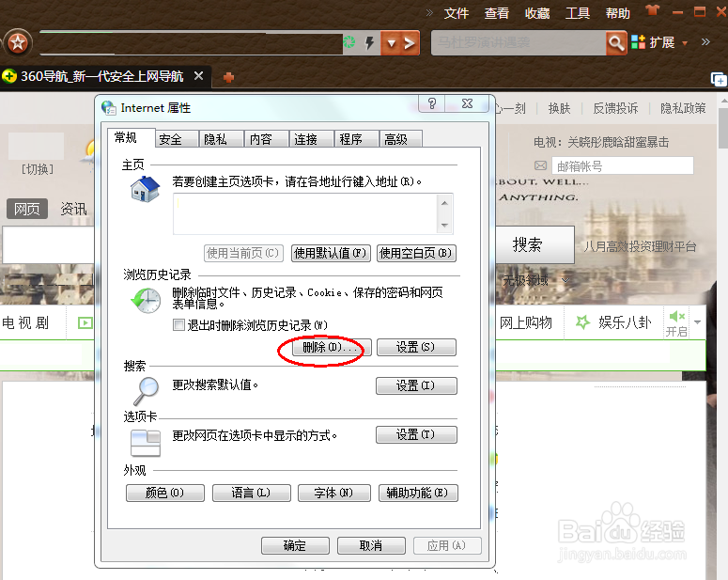Viewport: 728px width, 580px height.
Task: Click the 隐私政策 link
Action: tap(683, 109)
